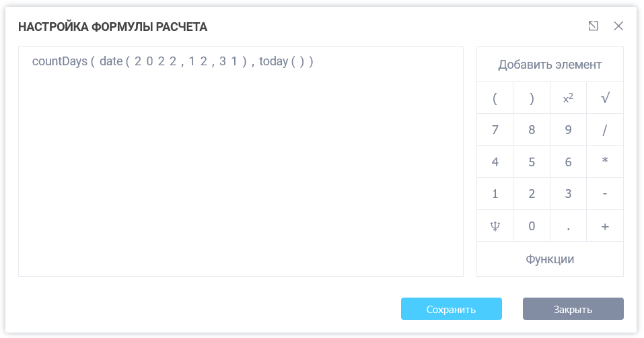Click inside the formula text area
Image resolution: width=644 pixels, height=338 pixels.
240,168
